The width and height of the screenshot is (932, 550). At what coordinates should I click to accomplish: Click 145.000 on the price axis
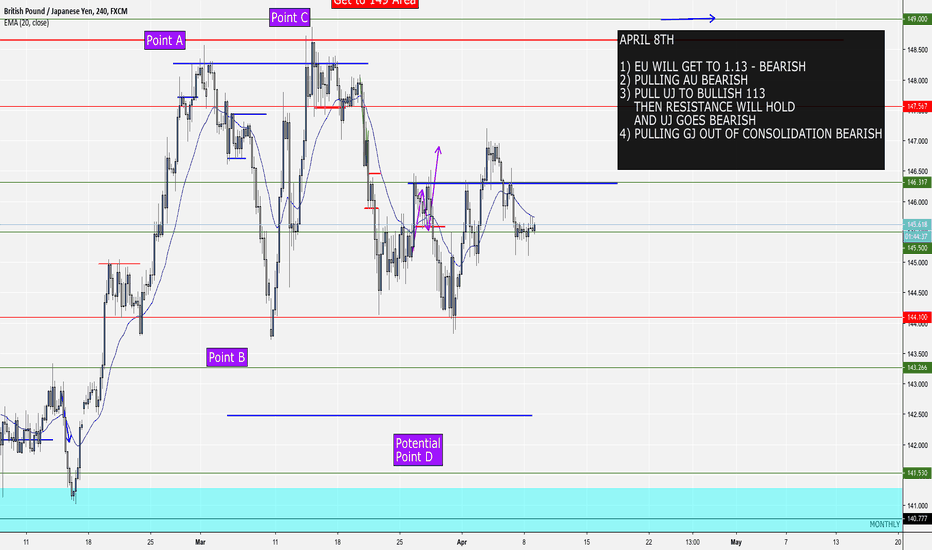pyautogui.click(x=917, y=262)
